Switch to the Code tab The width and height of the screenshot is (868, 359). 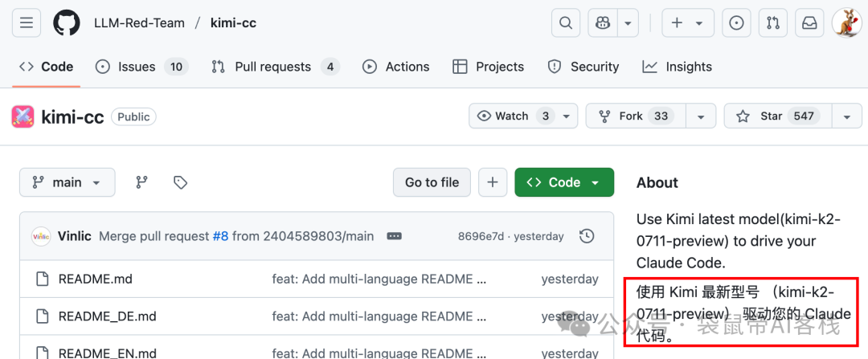pyautogui.click(x=46, y=67)
